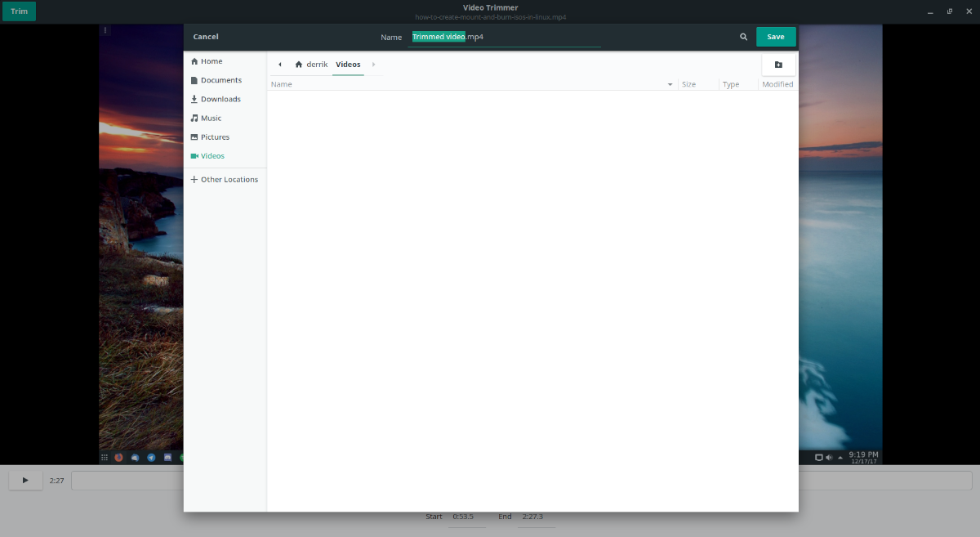Expand the forward chevron after Videos
The width and height of the screenshot is (980, 537).
[373, 64]
